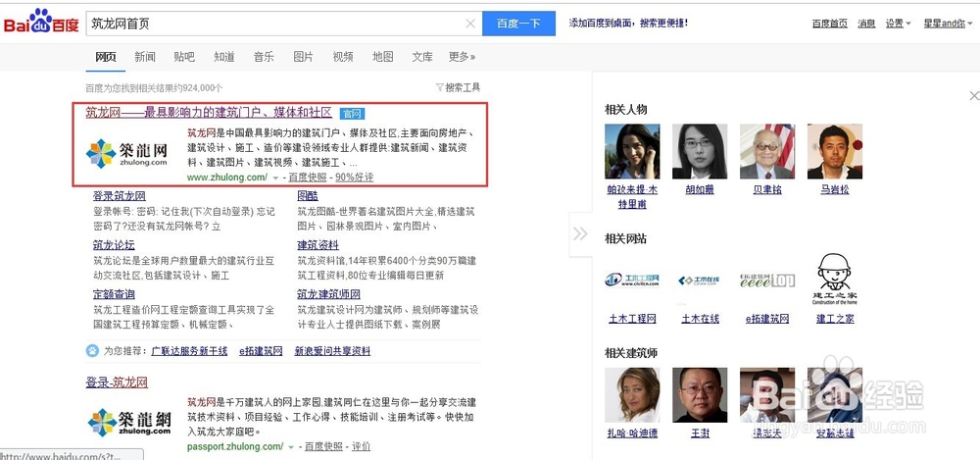Expand dropdown arrow after passport.zhulong.com/
980x460 pixels.
pos(291,447)
